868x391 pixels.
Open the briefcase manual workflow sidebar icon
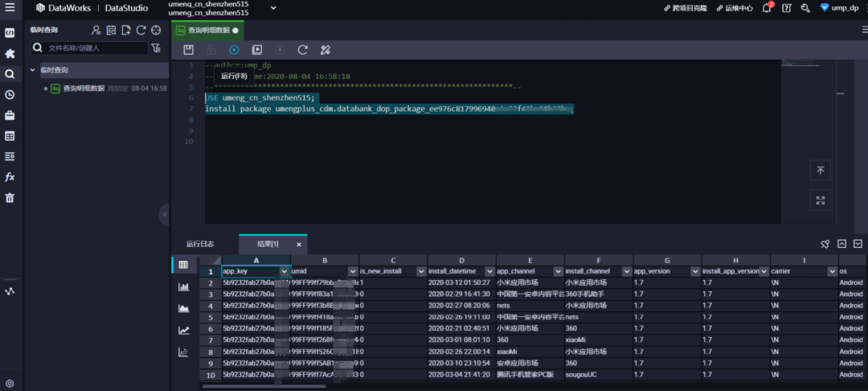pos(10,115)
